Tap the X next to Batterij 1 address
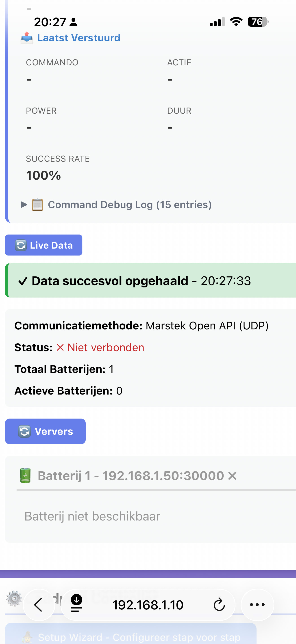The image size is (296, 644). click(232, 476)
